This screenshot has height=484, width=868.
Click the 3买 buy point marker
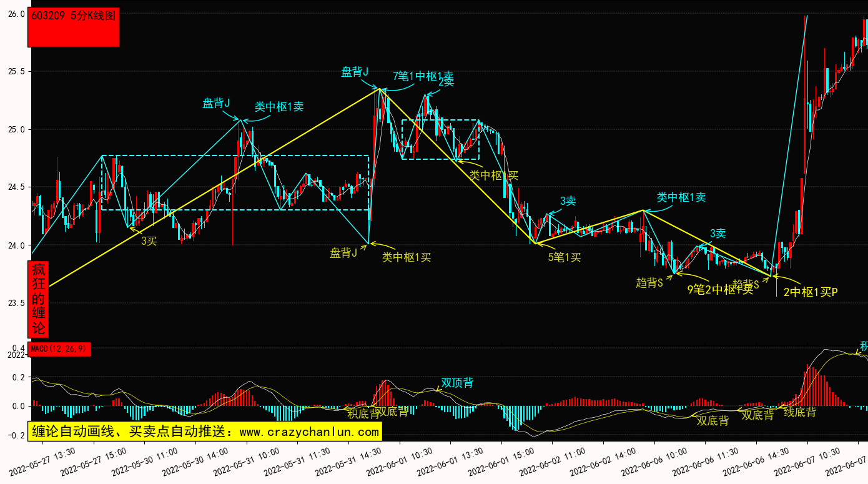(x=149, y=240)
